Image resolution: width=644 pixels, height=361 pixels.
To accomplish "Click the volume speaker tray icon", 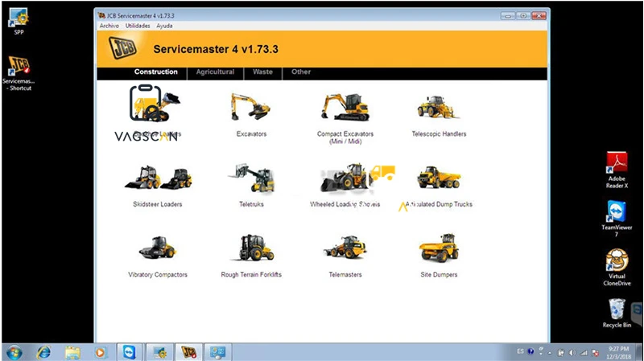I will click(572, 352).
